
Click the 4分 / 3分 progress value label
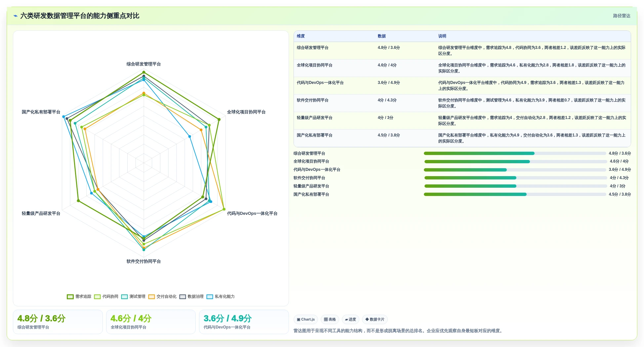(618, 186)
